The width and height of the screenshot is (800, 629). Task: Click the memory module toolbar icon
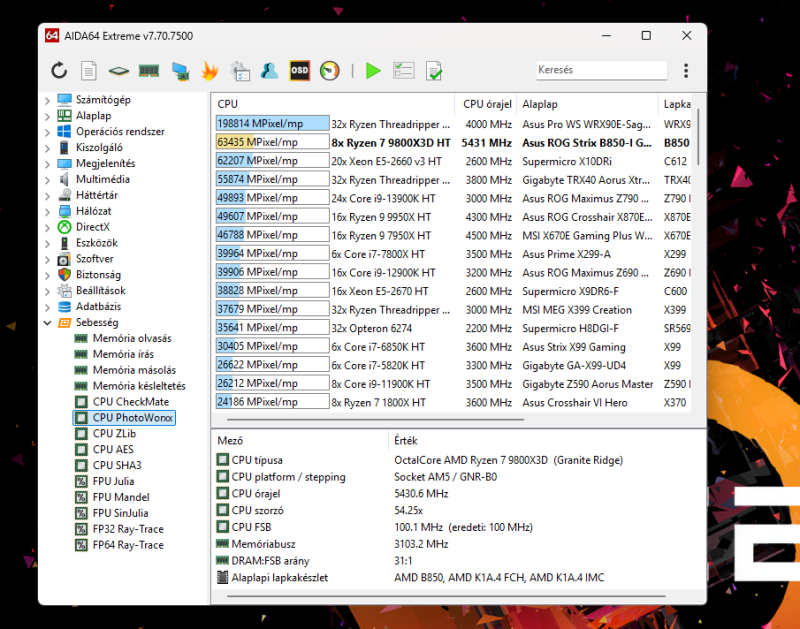[149, 70]
